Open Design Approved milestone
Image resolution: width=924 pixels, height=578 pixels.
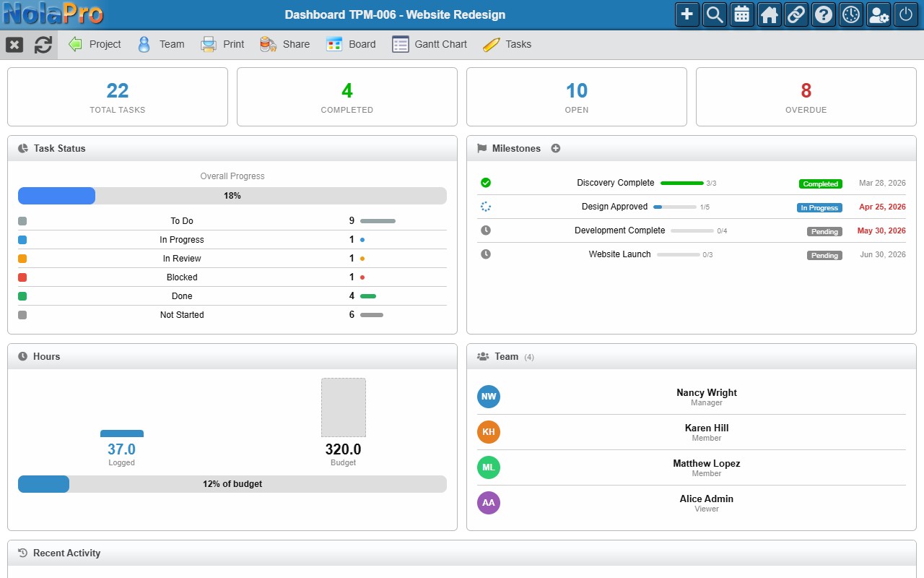point(614,207)
